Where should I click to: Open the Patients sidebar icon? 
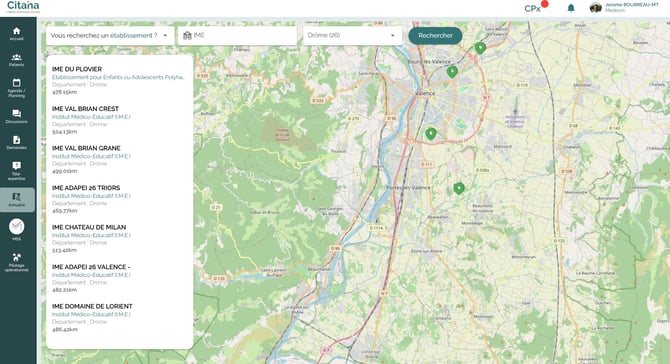[17, 60]
